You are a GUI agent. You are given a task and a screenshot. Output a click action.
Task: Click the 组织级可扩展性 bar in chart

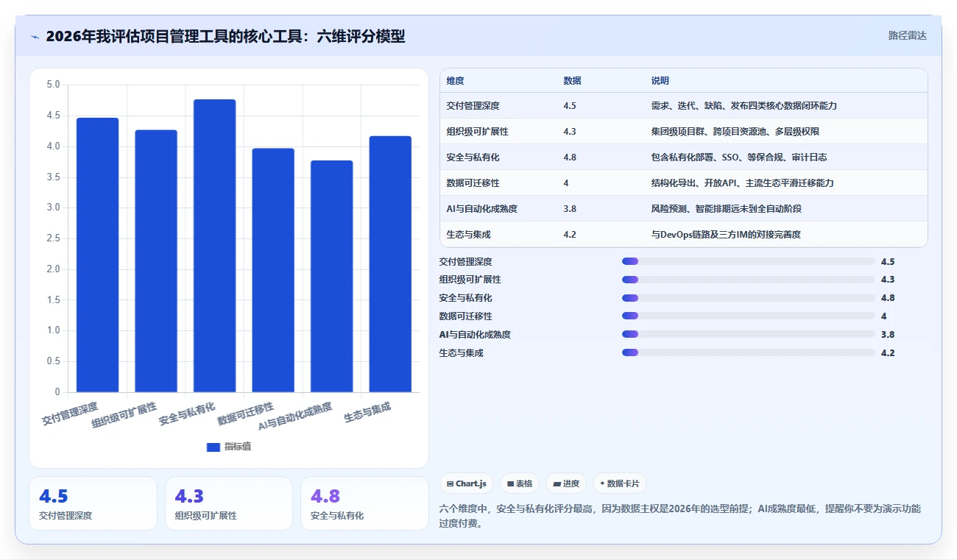156,261
